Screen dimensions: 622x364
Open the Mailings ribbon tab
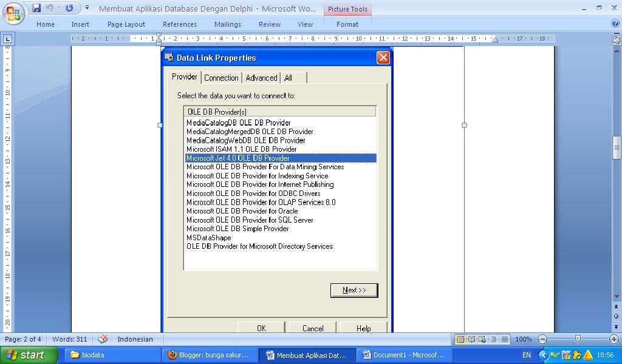pyautogui.click(x=227, y=24)
